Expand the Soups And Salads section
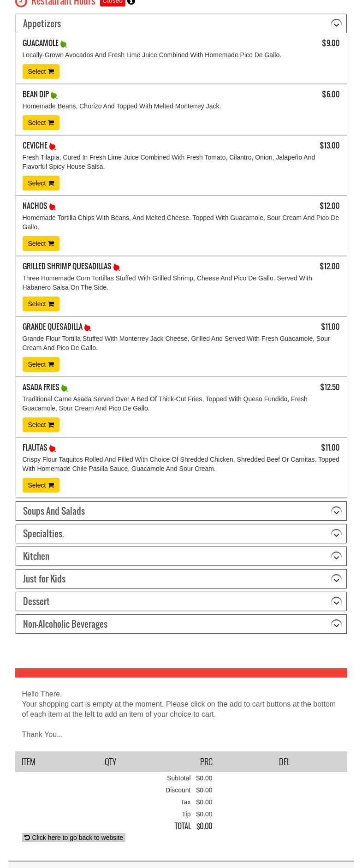The width and height of the screenshot is (362, 868). 336,511
